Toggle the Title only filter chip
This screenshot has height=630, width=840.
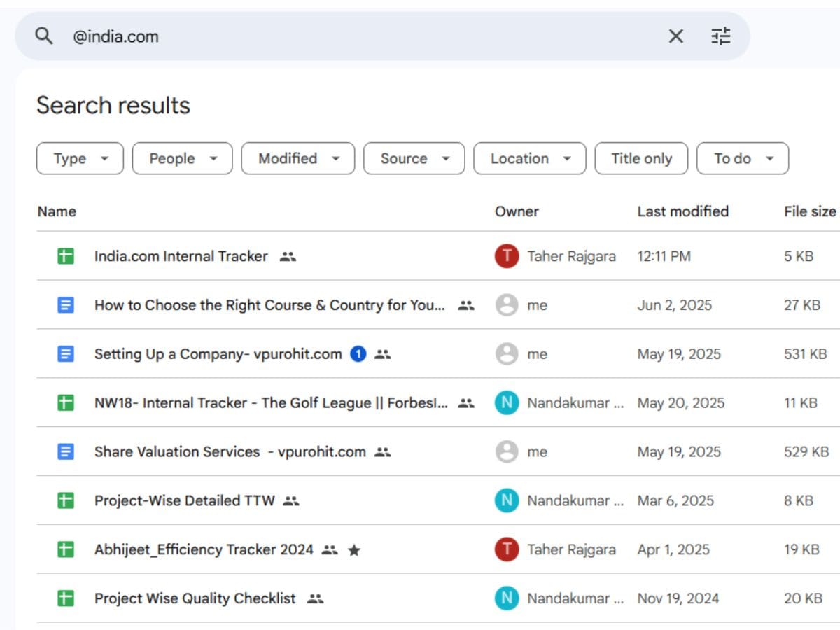(641, 159)
